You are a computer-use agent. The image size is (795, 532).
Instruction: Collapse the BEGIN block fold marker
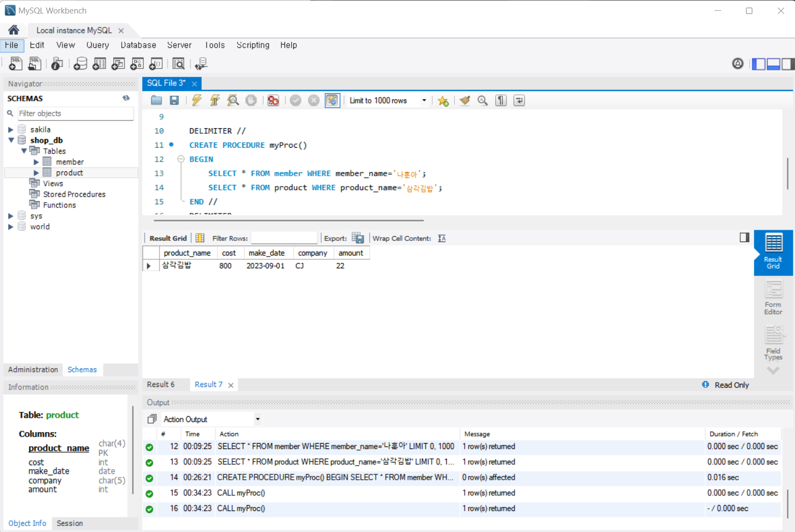tap(181, 159)
